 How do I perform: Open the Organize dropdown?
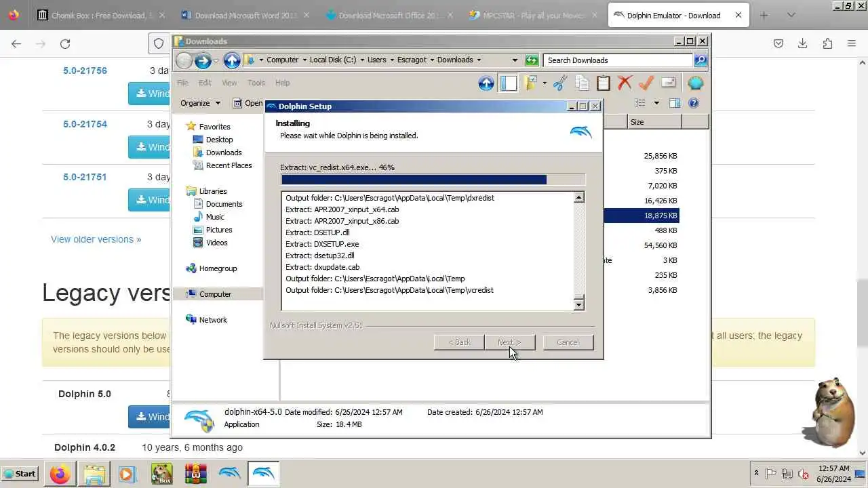tap(200, 103)
